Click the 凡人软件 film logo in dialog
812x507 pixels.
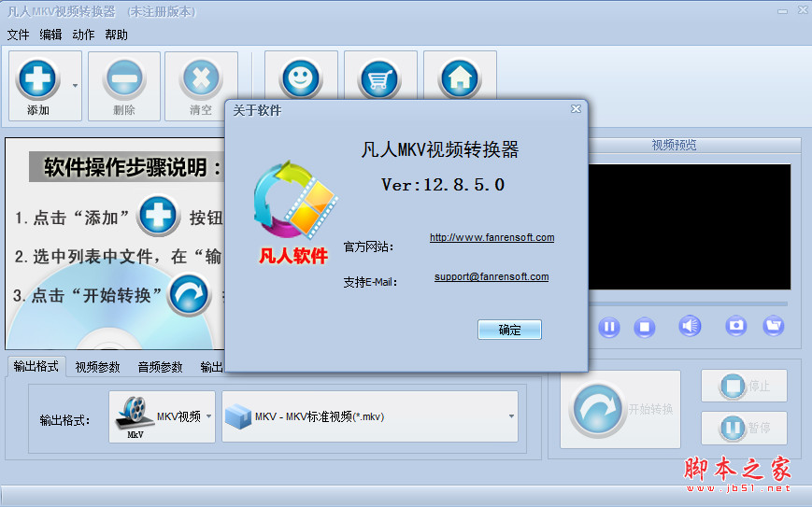click(x=295, y=213)
